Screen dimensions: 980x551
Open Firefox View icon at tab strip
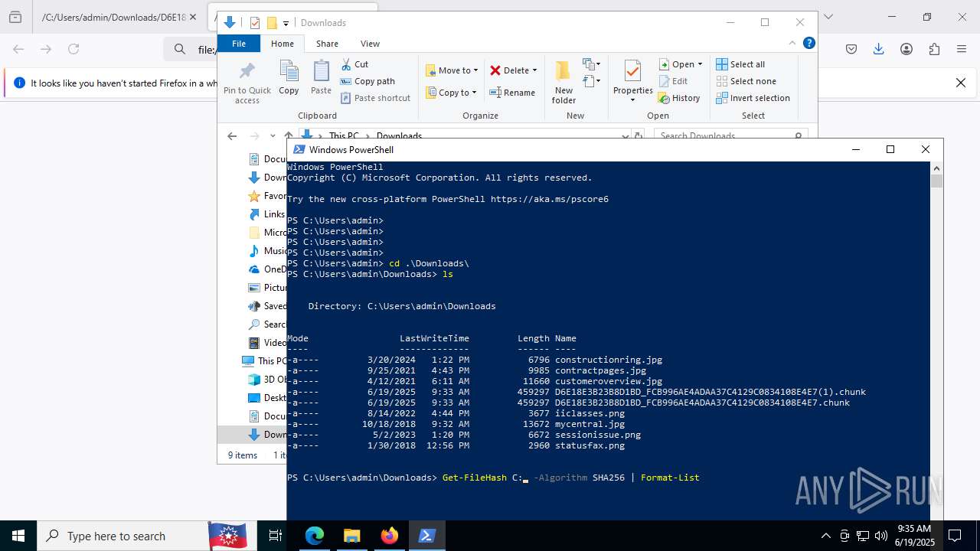(15, 17)
